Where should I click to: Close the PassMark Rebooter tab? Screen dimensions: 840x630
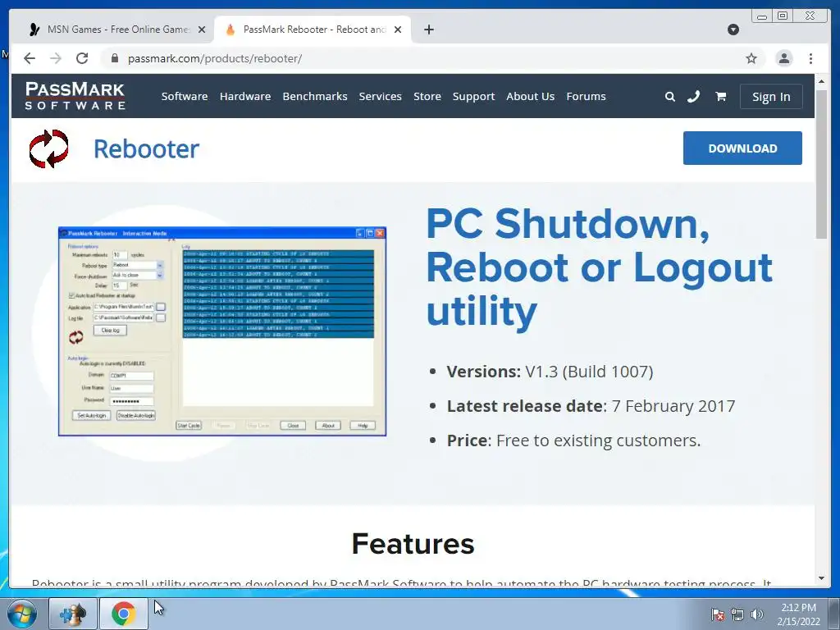click(x=398, y=30)
